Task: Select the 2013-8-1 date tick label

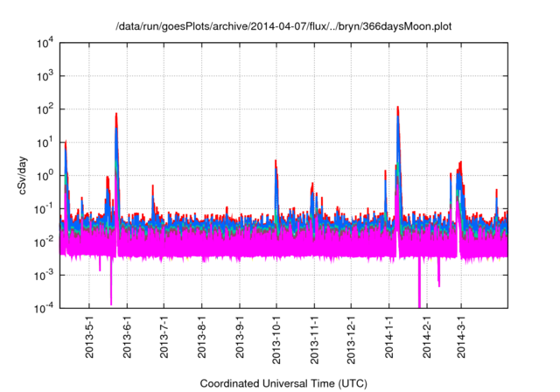Action: point(201,337)
